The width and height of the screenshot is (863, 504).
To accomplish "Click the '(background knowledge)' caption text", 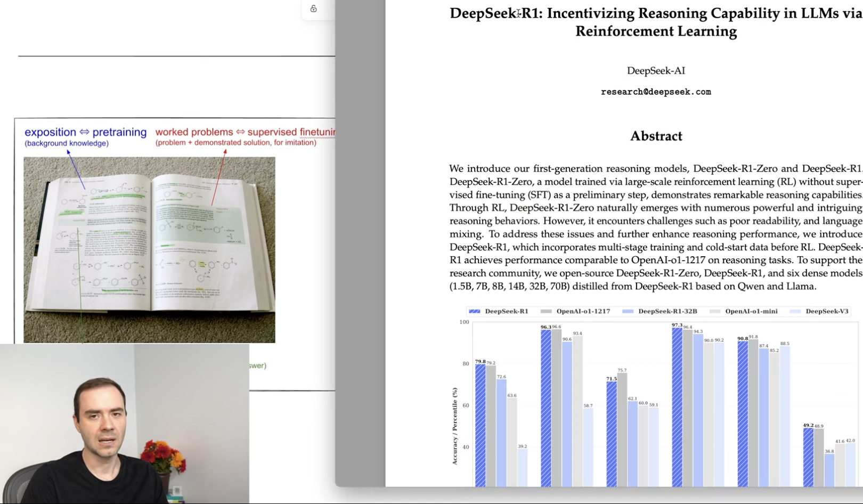I will click(67, 143).
